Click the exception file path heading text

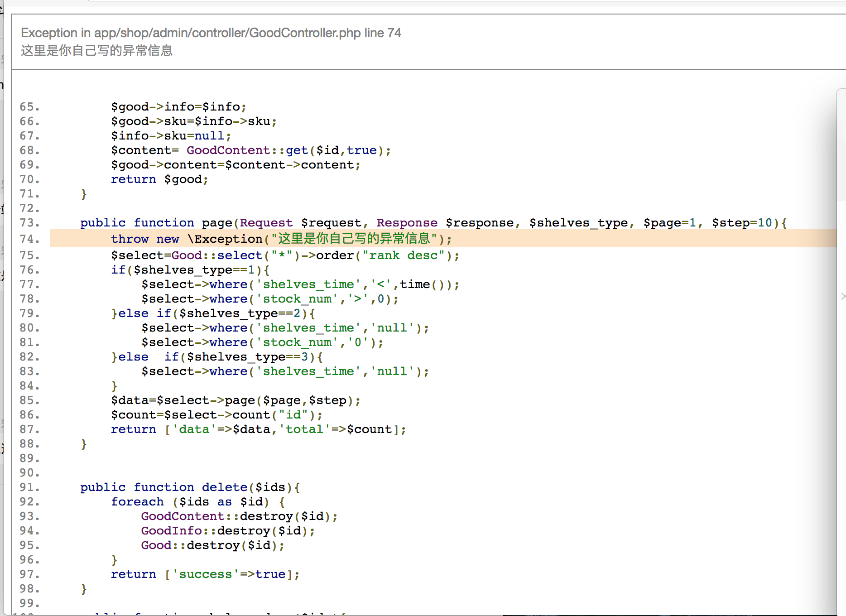tap(211, 33)
